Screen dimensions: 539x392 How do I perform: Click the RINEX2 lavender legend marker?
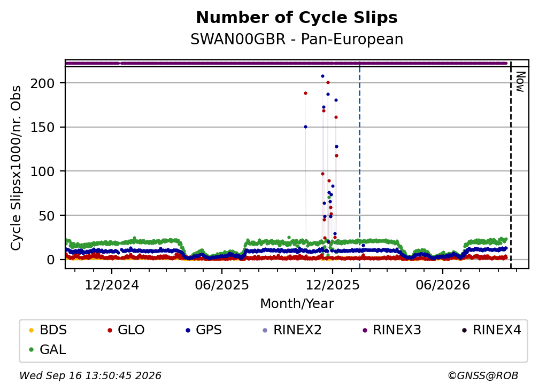265,331
